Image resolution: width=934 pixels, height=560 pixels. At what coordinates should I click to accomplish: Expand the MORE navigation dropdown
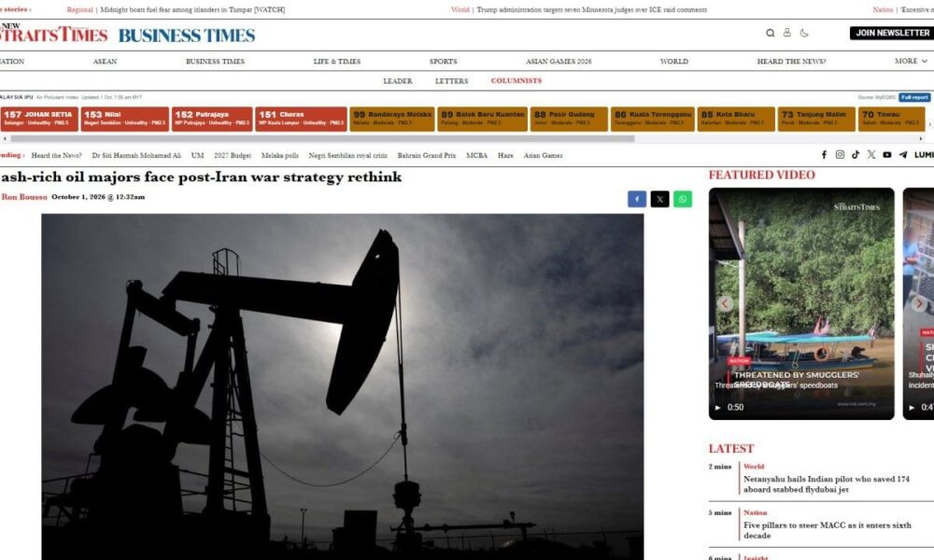pos(911,61)
